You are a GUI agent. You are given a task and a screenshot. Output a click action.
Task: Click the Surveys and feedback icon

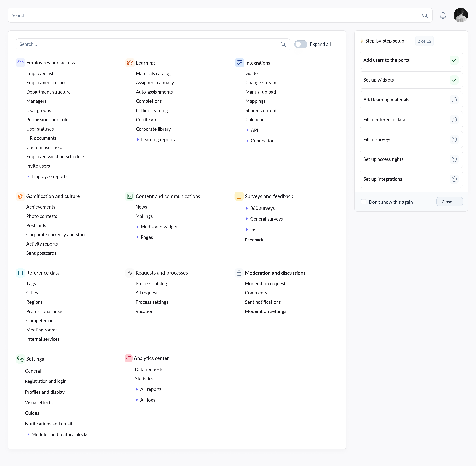coord(239,196)
